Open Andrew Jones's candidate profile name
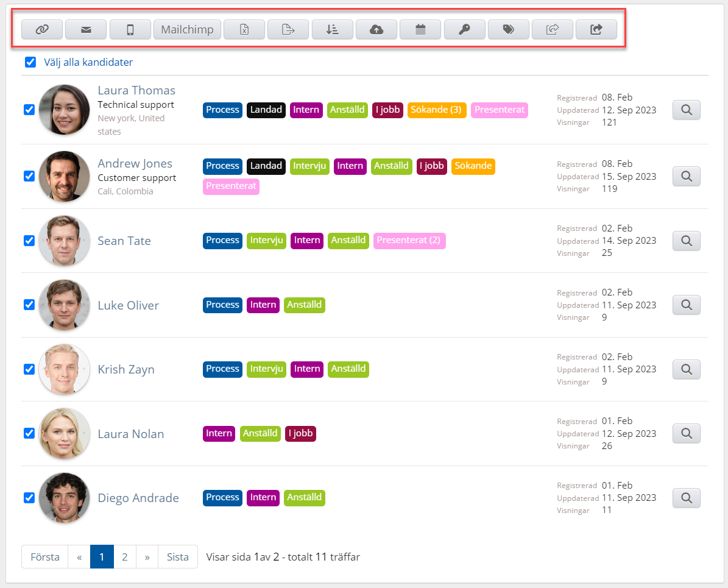This screenshot has height=588, width=728. click(x=135, y=163)
